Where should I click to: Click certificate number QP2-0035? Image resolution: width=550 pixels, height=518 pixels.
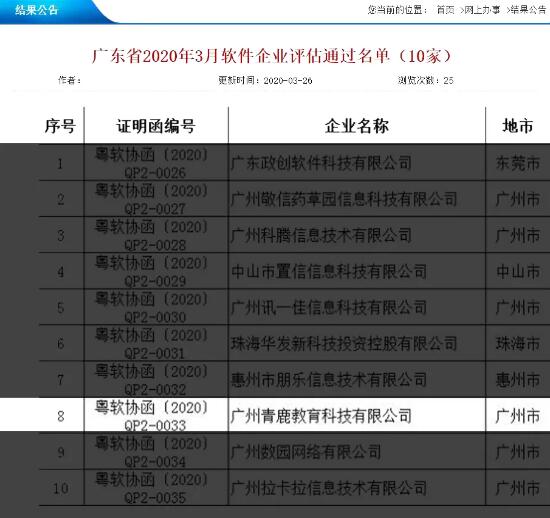[155, 498]
